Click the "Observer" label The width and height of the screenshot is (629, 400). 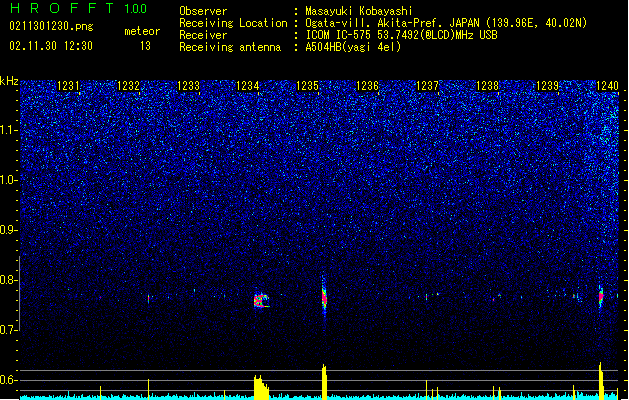(203, 11)
